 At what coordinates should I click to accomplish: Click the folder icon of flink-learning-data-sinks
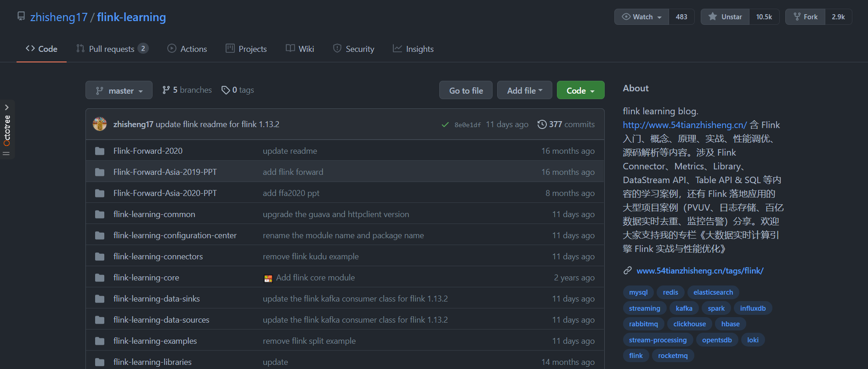pyautogui.click(x=100, y=299)
